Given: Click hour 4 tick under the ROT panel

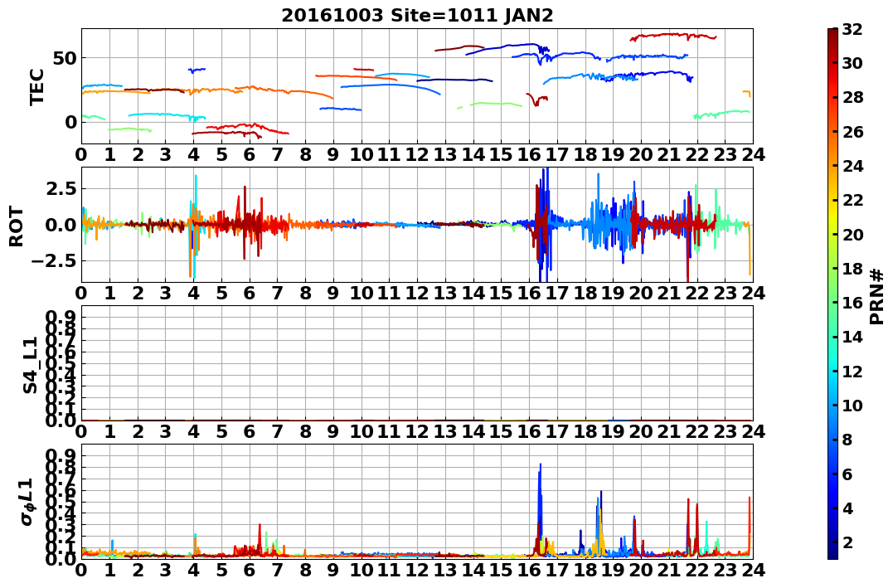Looking at the screenshot, I should 194,293.
